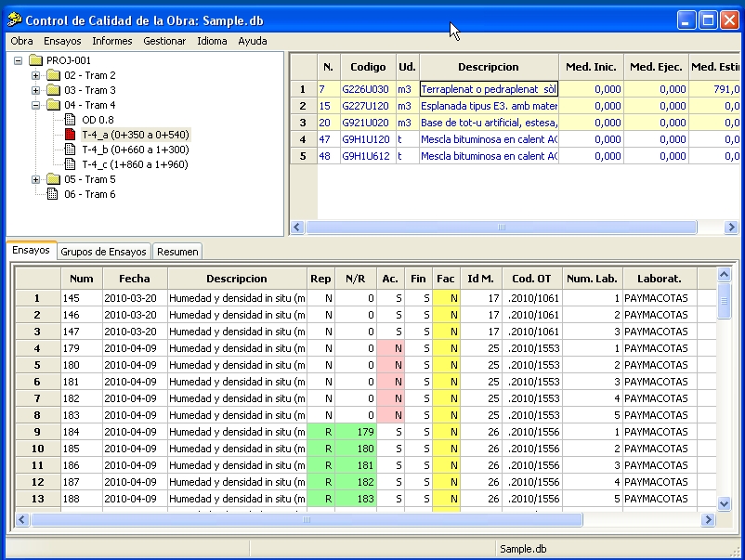Collapse the 04 - Tram 4 node
Image resolution: width=745 pixels, height=560 pixels.
click(35, 105)
